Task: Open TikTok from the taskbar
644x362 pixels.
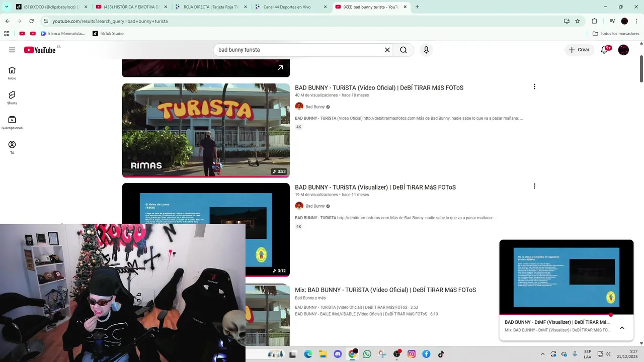Action: 441,354
